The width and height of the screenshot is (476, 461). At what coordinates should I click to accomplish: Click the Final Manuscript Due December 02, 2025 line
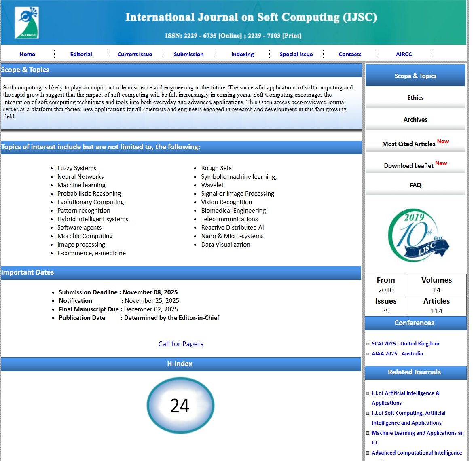tap(118, 309)
